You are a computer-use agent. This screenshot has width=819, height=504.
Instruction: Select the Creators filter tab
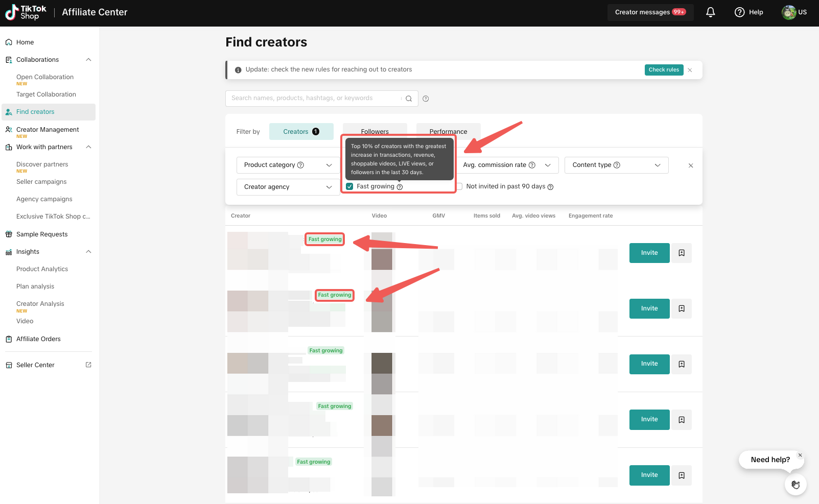click(x=301, y=131)
